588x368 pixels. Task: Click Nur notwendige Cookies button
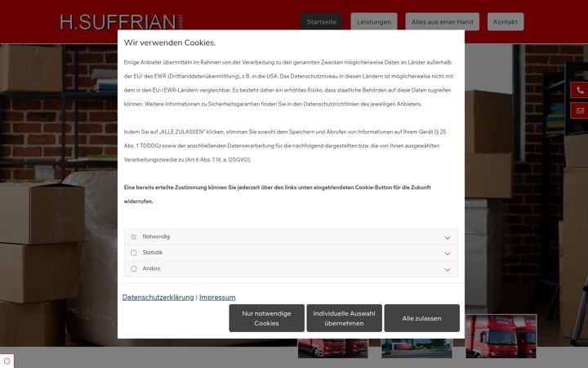coord(266,318)
